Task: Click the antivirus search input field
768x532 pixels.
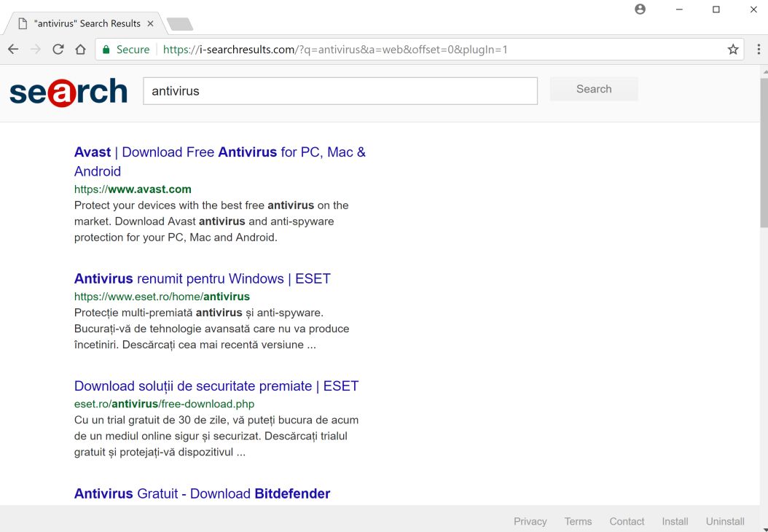Action: click(x=340, y=90)
